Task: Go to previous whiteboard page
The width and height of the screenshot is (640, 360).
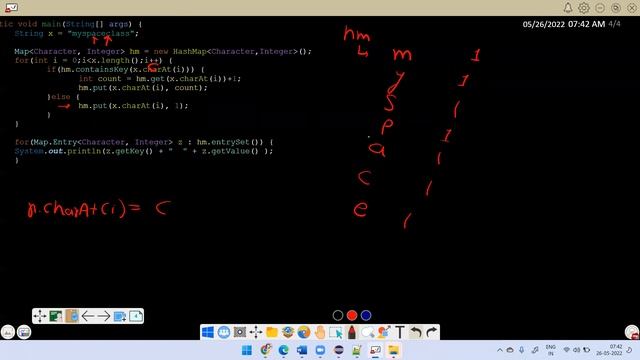Action: [88, 316]
